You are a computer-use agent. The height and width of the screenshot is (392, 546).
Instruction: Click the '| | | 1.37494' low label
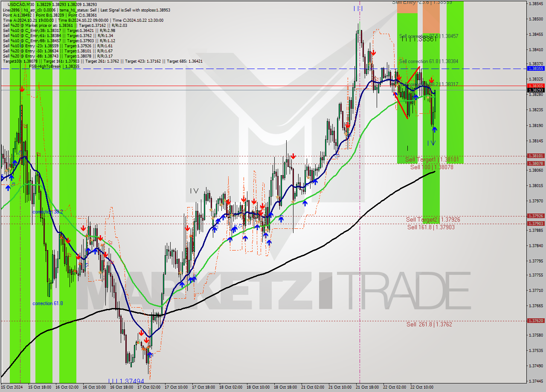126,381
